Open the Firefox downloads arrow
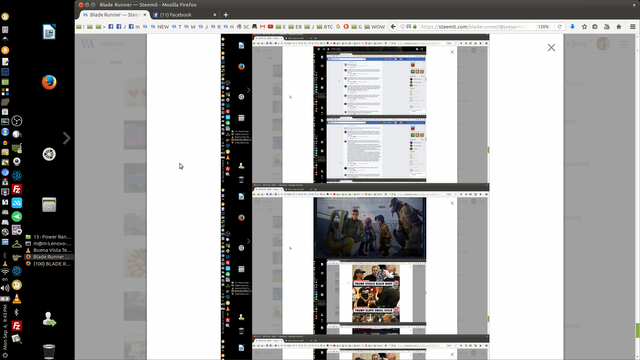Image resolution: width=640 pixels, height=360 pixels. click(x=572, y=27)
